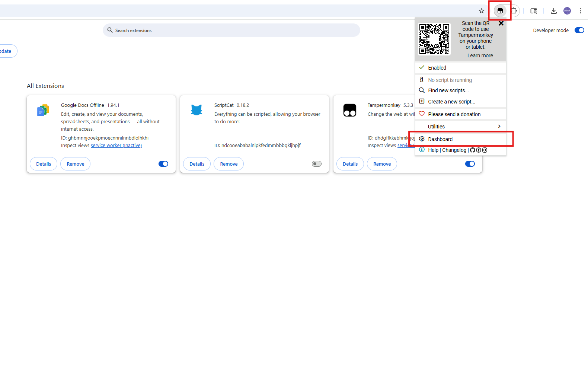Click the ScriptCat version 0.18.2
The width and height of the screenshot is (588, 370).
[x=243, y=105]
